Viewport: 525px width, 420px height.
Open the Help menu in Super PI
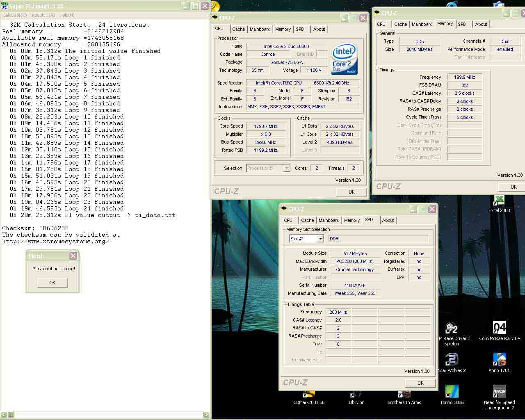(67, 15)
